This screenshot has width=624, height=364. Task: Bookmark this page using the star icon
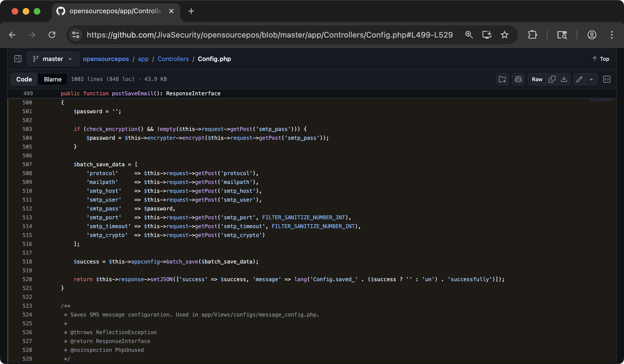click(x=504, y=35)
